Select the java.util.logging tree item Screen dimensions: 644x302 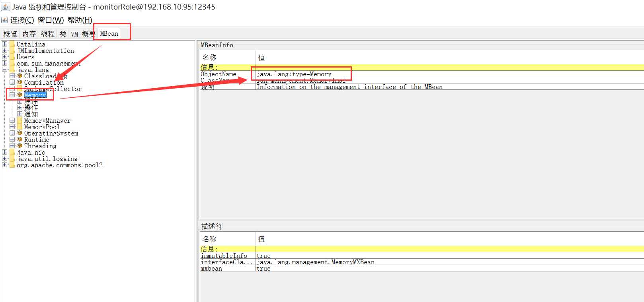pos(47,159)
